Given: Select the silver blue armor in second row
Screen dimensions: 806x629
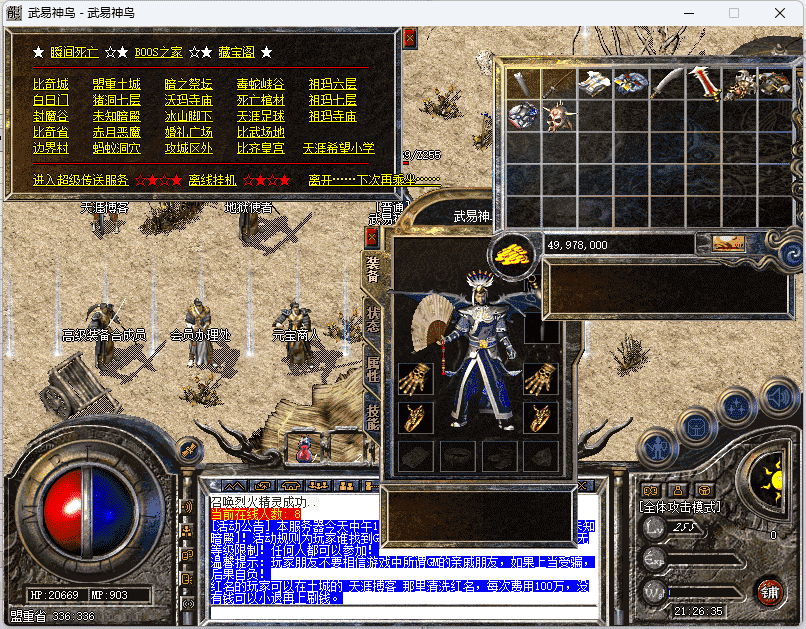Looking at the screenshot, I should (523, 116).
